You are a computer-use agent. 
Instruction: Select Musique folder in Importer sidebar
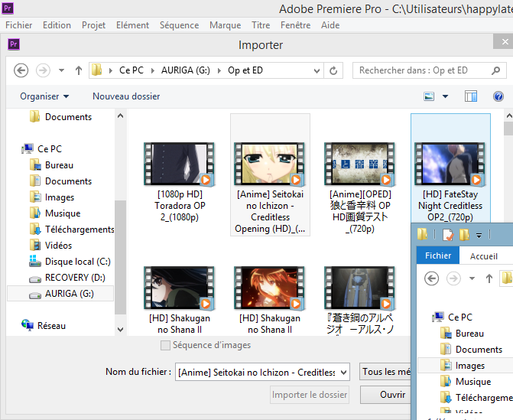63,213
